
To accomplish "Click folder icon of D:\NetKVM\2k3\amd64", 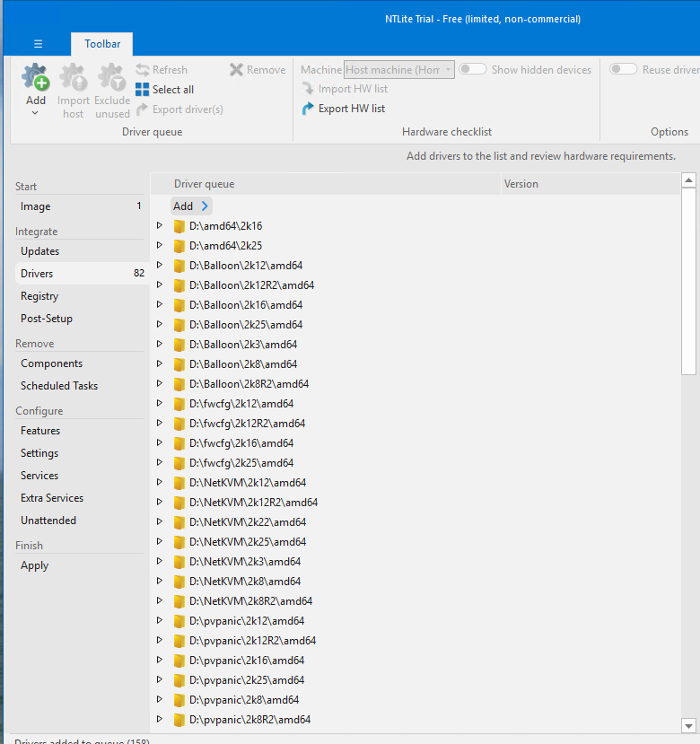I will pos(179,562).
